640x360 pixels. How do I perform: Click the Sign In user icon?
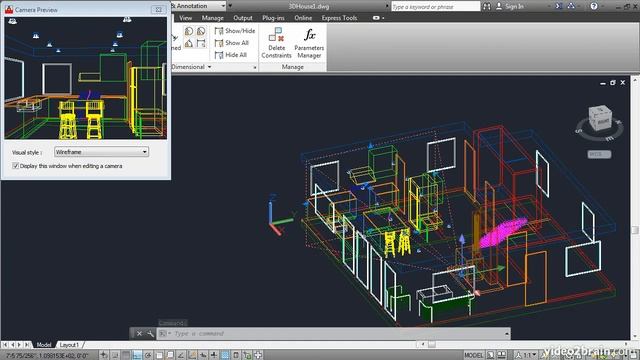[x=499, y=6]
